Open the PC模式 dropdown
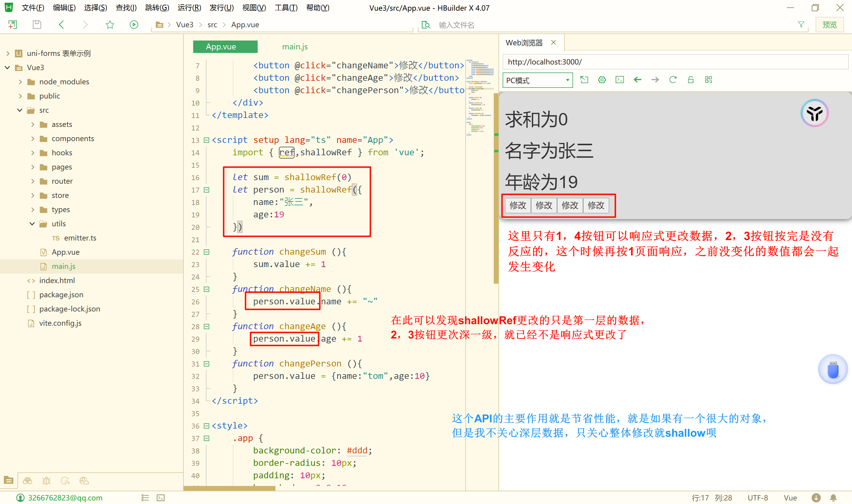The image size is (852, 504). pos(537,80)
